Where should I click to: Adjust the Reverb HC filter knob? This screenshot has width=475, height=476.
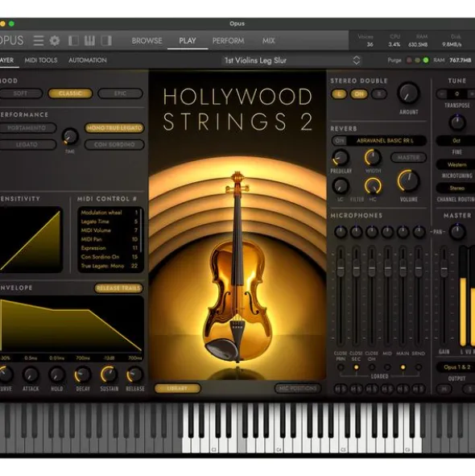click(x=373, y=186)
